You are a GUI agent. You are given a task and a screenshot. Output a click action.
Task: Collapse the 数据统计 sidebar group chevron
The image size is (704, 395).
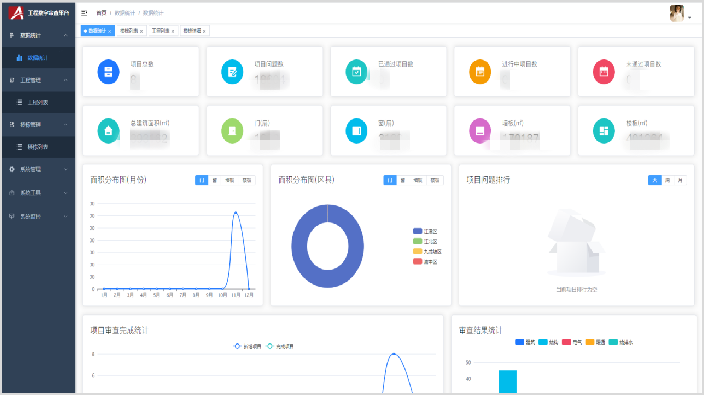coord(66,35)
